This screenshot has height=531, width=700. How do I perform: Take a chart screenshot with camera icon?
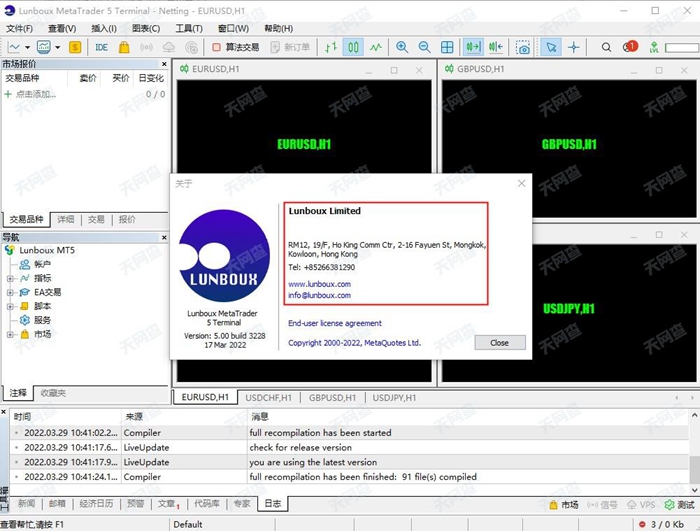click(x=523, y=47)
